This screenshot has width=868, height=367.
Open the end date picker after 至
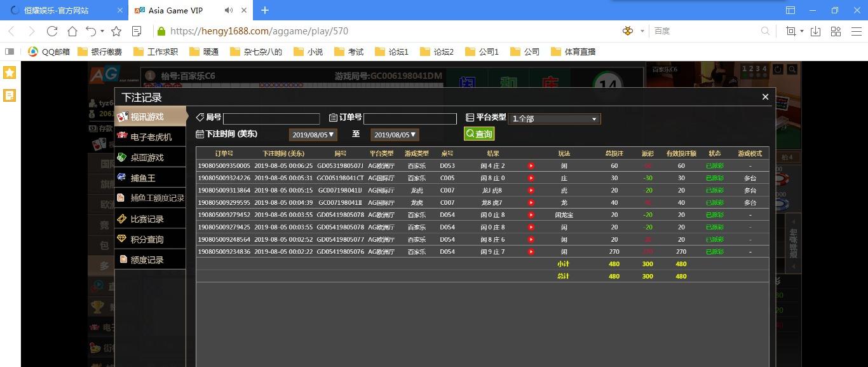point(395,135)
